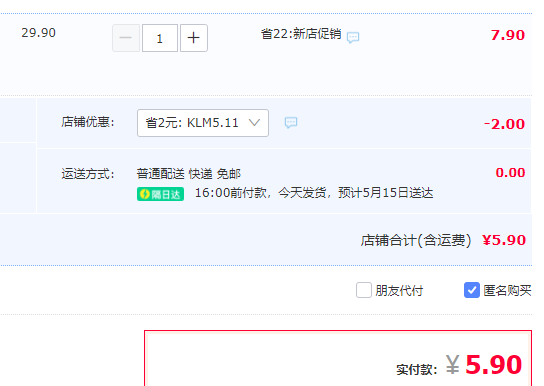544x386 pixels.
Task: Open the message icon beside 新店促销
Action: click(353, 37)
